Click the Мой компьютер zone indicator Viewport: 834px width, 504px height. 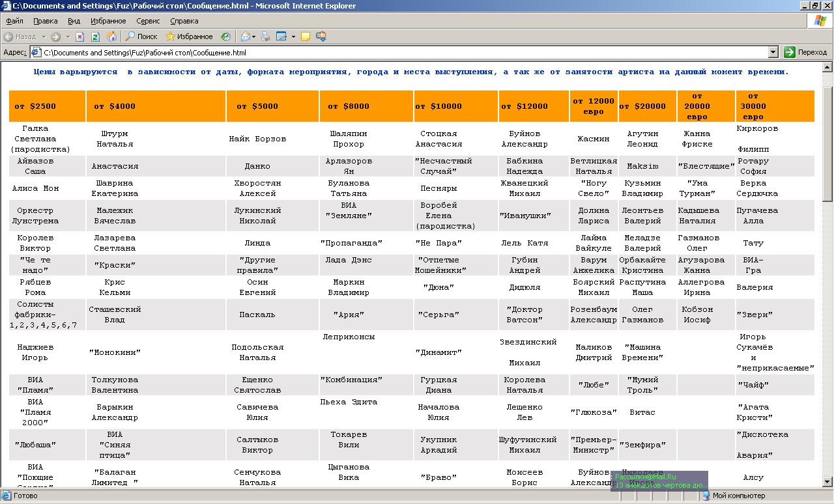coord(733,496)
